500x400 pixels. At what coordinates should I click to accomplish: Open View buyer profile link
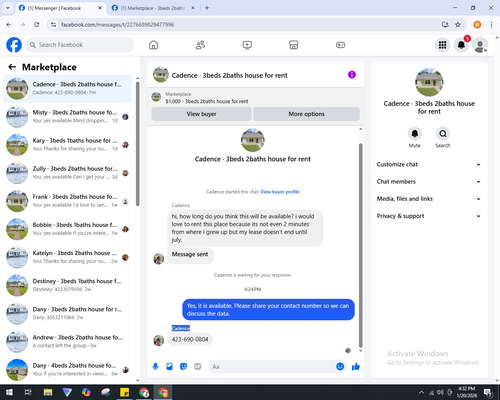coord(280,192)
